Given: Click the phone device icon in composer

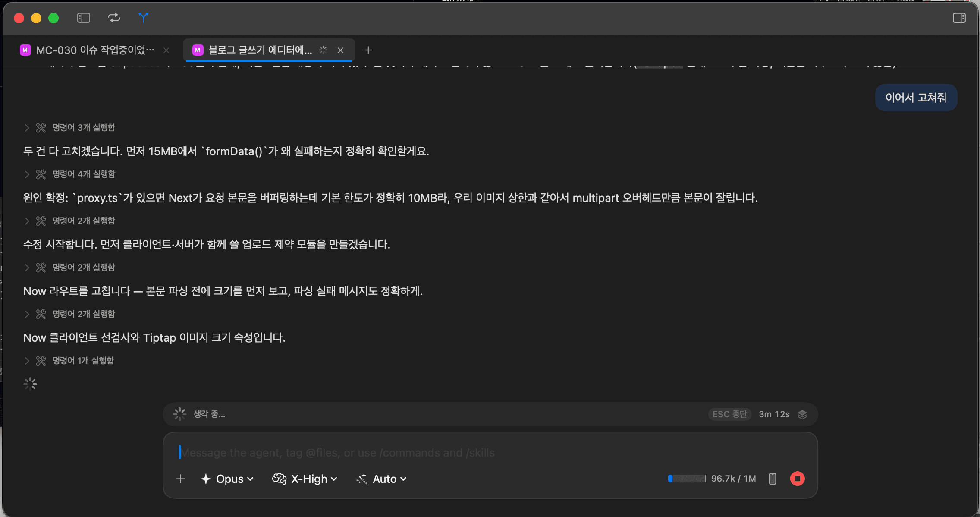Looking at the screenshot, I should tap(773, 479).
